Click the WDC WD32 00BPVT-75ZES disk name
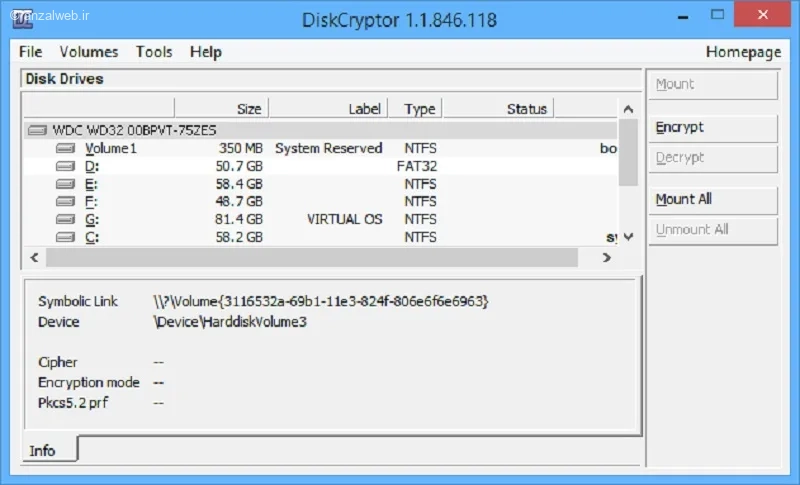This screenshot has width=800, height=485. [x=134, y=131]
